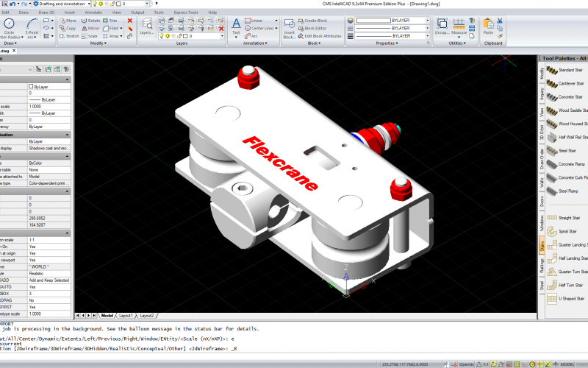This screenshot has width=588, height=368.
Task: Click Block Editor
Action: pyautogui.click(x=312, y=28)
